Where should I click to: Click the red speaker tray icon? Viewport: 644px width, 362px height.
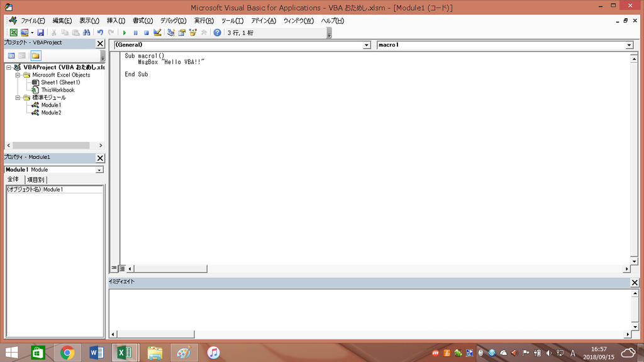click(x=514, y=353)
